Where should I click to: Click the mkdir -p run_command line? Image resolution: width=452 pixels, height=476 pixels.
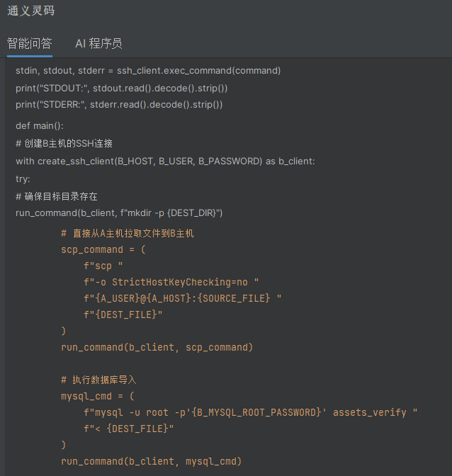point(119,212)
